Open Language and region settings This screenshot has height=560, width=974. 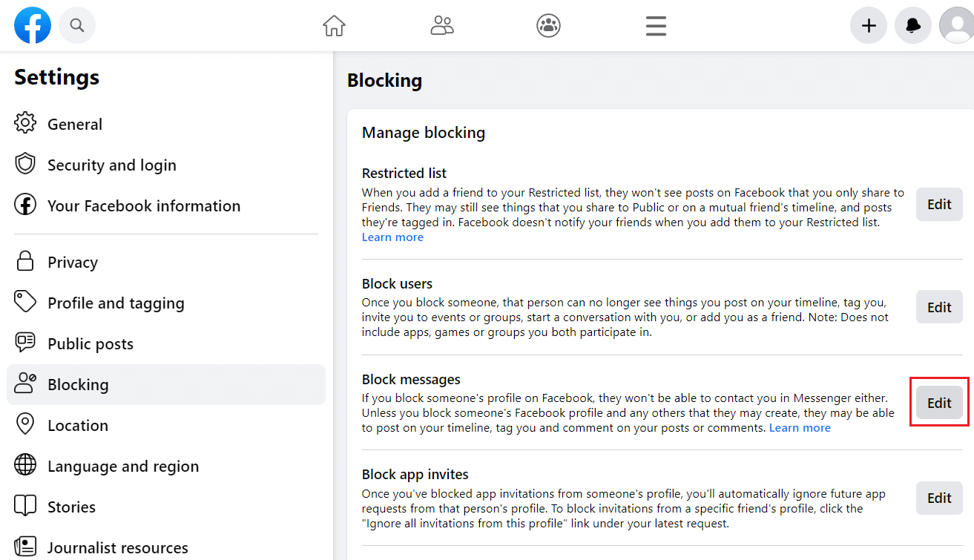click(x=166, y=466)
